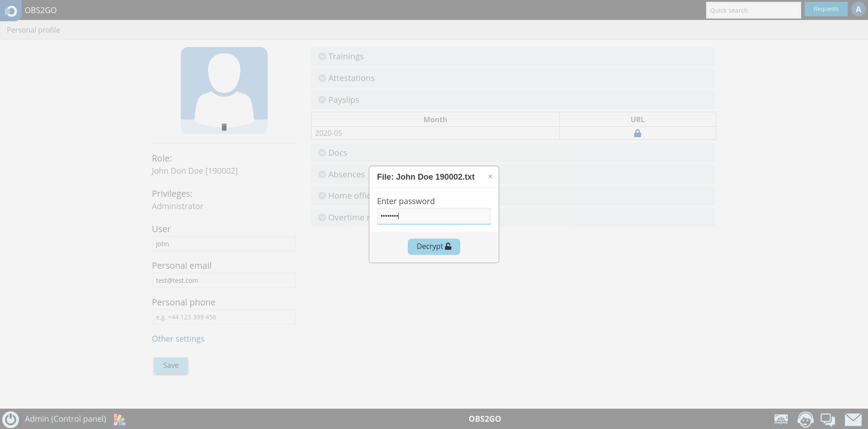This screenshot has height=429, width=868.
Task: Click the power icon in footer
Action: click(x=10, y=419)
